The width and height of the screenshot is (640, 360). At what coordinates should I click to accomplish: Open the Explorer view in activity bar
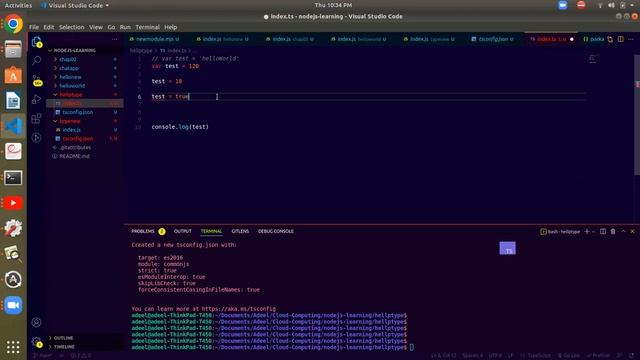pos(36,42)
